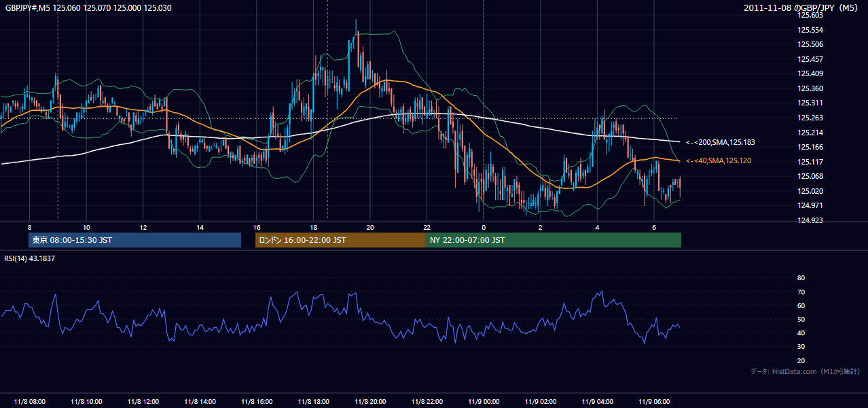Image resolution: width=868 pixels, height=408 pixels.
Task: Click the 11/8 20:00 time axis label
Action: tap(370, 402)
